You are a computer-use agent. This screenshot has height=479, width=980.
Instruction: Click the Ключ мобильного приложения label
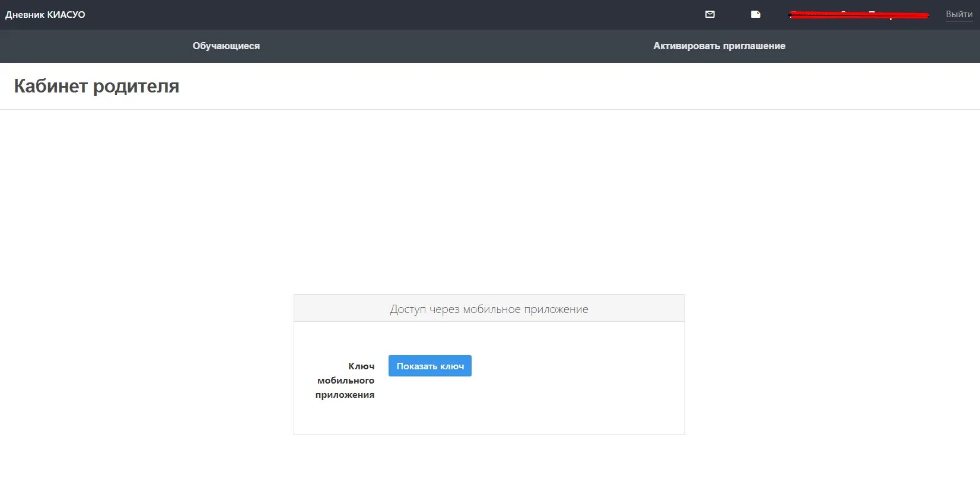pyautogui.click(x=345, y=381)
